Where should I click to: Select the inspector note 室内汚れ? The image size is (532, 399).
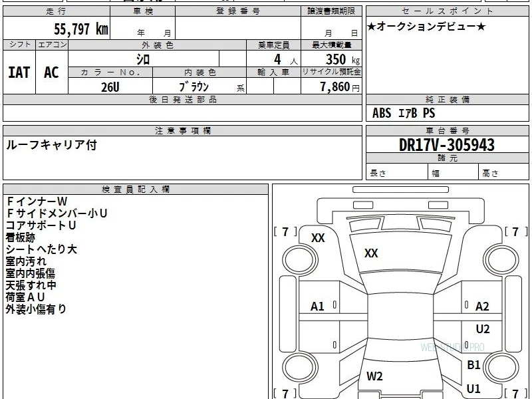pyautogui.click(x=26, y=261)
